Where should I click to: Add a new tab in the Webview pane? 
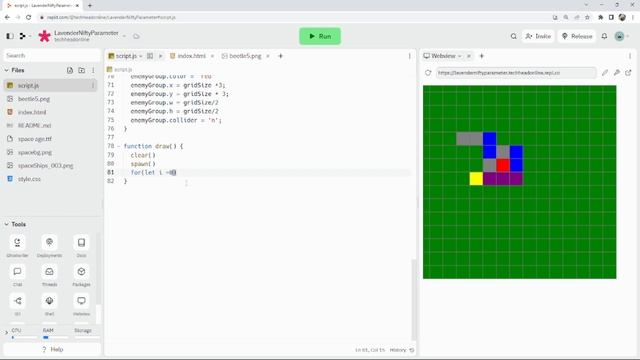coord(481,56)
